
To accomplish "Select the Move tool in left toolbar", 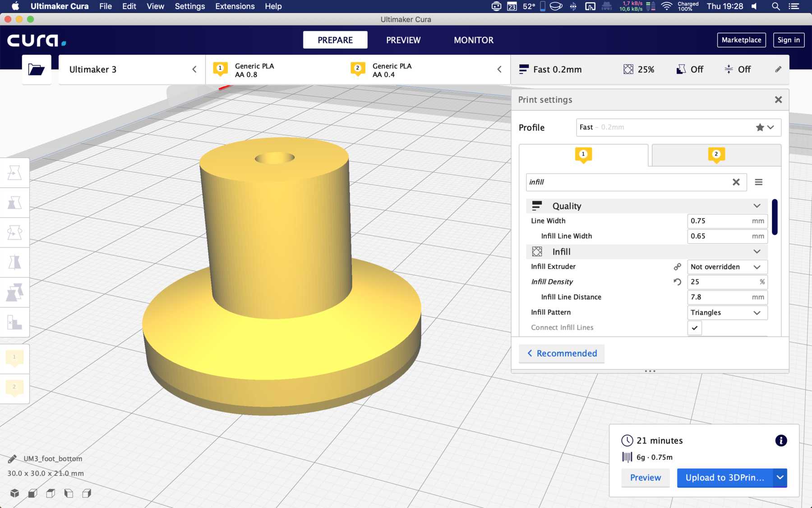I will (x=14, y=173).
